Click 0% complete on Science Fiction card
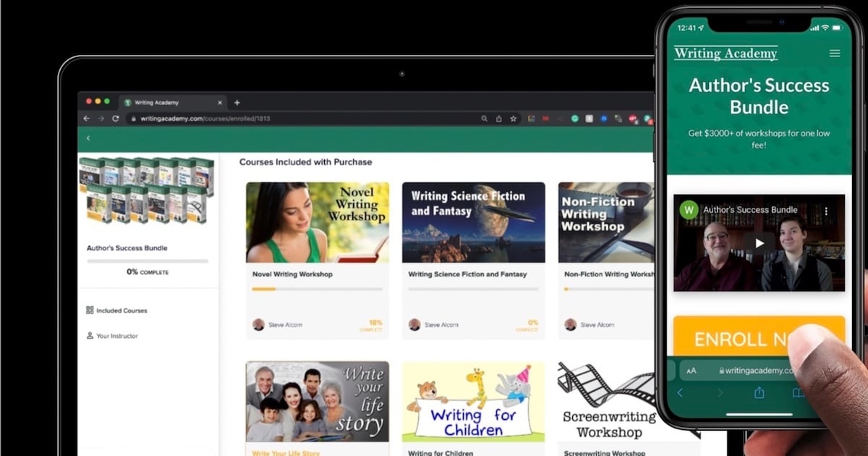The height and width of the screenshot is (456, 868). click(x=528, y=325)
